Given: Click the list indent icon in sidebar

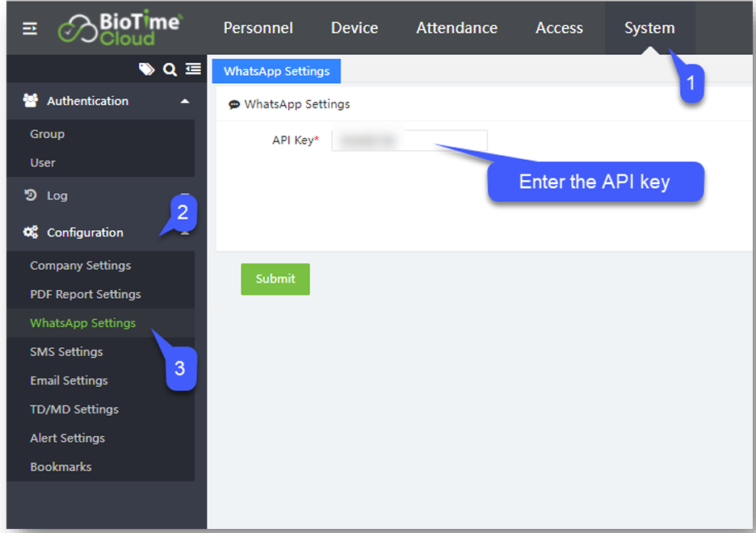Looking at the screenshot, I should [x=193, y=70].
